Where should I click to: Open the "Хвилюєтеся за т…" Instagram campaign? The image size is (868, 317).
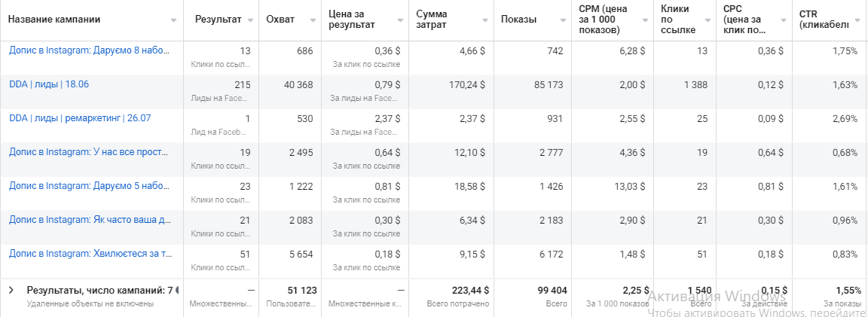click(89, 254)
